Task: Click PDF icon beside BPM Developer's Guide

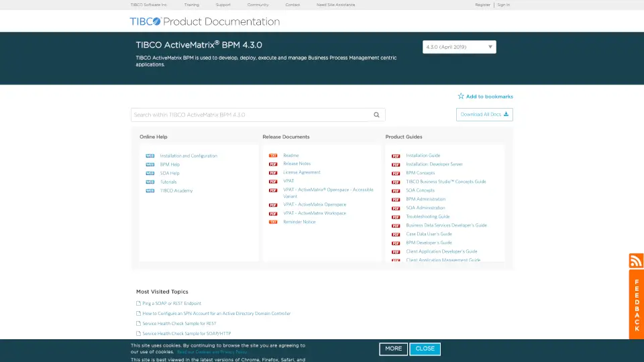Action: pyautogui.click(x=396, y=243)
